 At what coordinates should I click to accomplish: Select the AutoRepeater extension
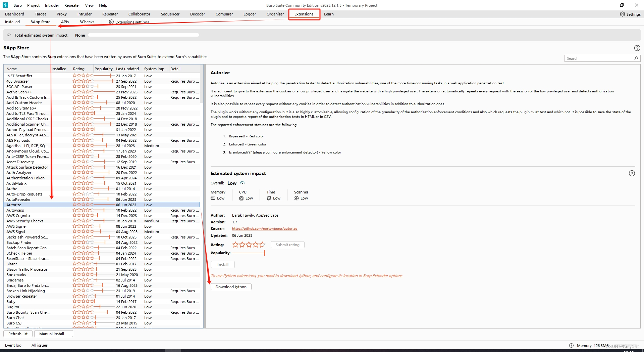pos(102,200)
